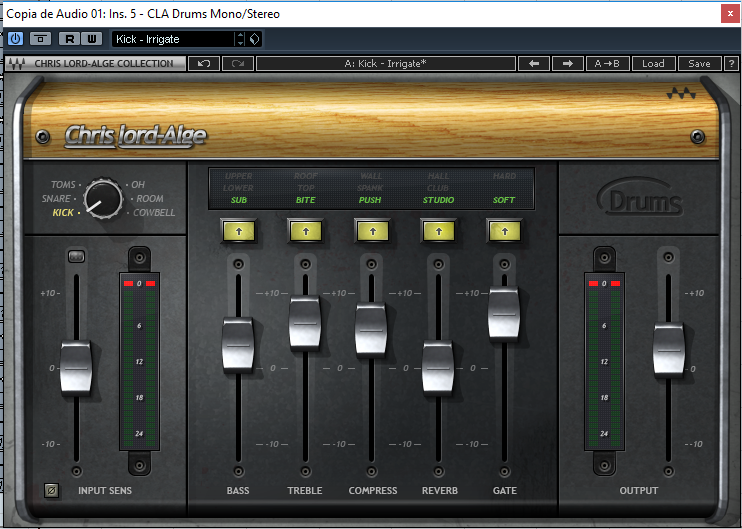This screenshot has height=529, width=742.
Task: Click the Input Sens fader handle
Action: [x=76, y=368]
